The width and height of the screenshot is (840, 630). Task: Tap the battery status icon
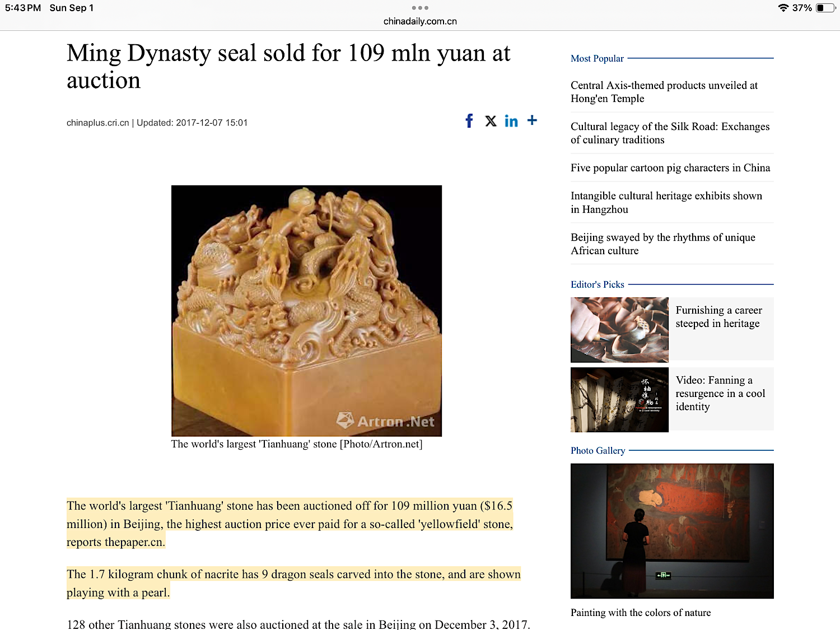click(x=825, y=8)
